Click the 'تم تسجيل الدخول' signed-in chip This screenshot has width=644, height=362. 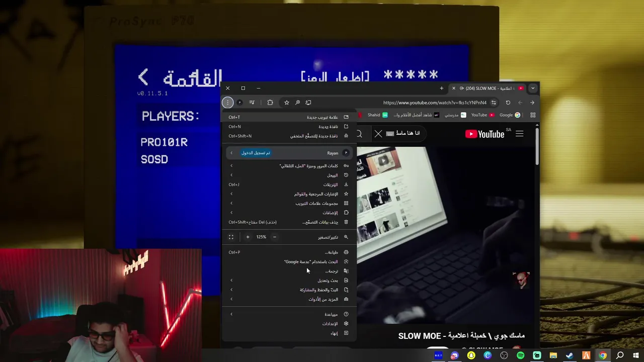pyautogui.click(x=256, y=153)
